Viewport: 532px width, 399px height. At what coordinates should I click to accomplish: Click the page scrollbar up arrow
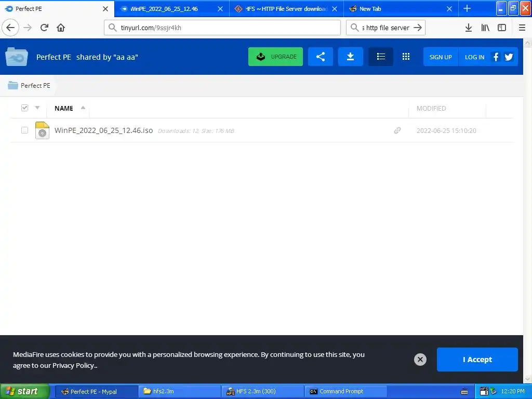point(528,43)
